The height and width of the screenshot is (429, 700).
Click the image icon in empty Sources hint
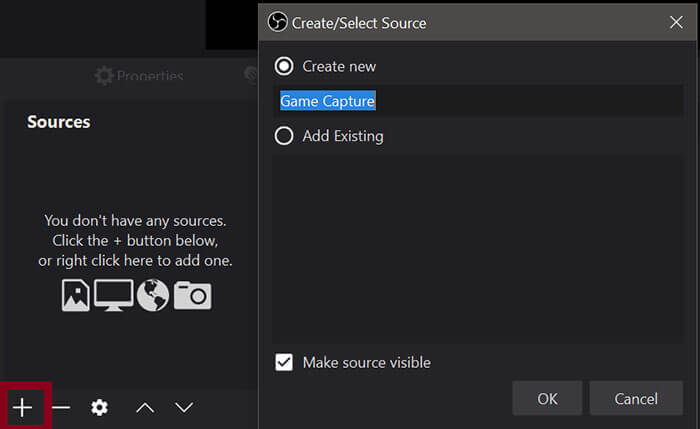(76, 295)
